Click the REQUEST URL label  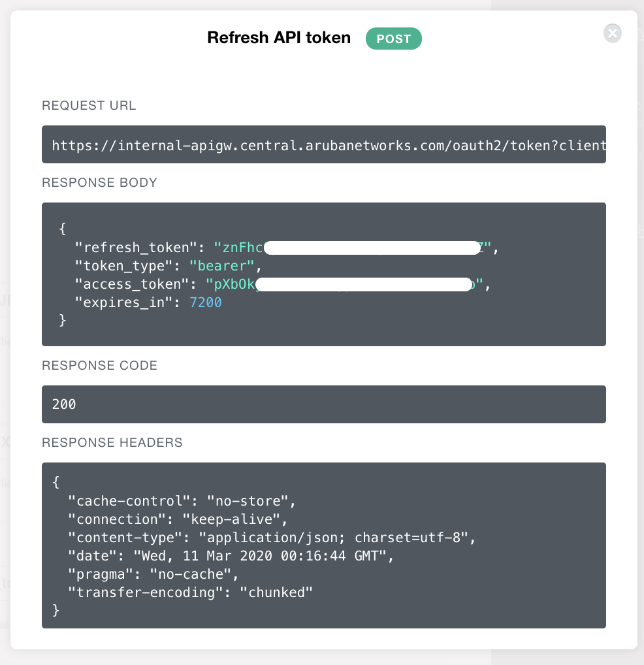[89, 106]
